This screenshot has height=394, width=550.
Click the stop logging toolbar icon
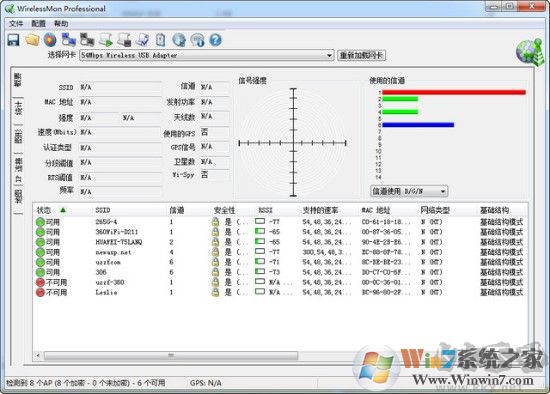point(124,40)
